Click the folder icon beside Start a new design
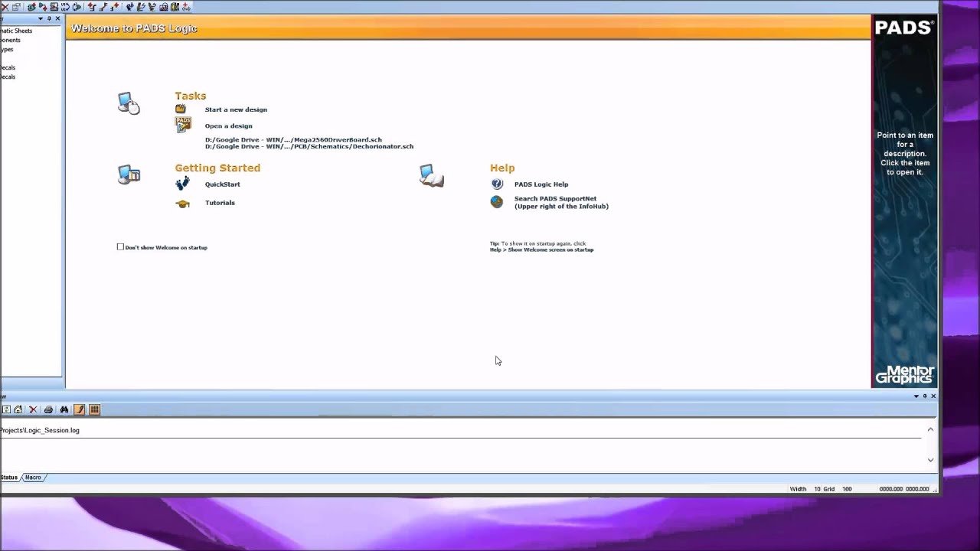 [x=181, y=109]
